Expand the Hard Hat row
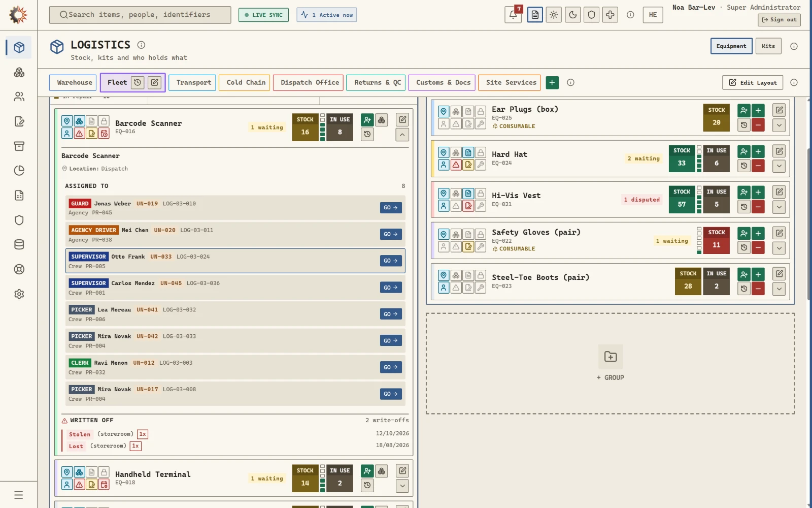This screenshot has width=812, height=508. [779, 166]
